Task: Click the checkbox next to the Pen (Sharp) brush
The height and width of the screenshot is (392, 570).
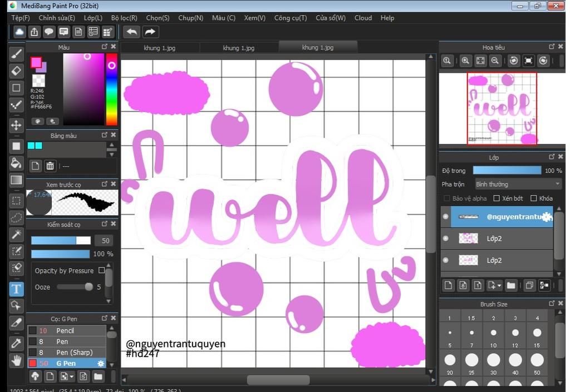Action: click(x=33, y=352)
